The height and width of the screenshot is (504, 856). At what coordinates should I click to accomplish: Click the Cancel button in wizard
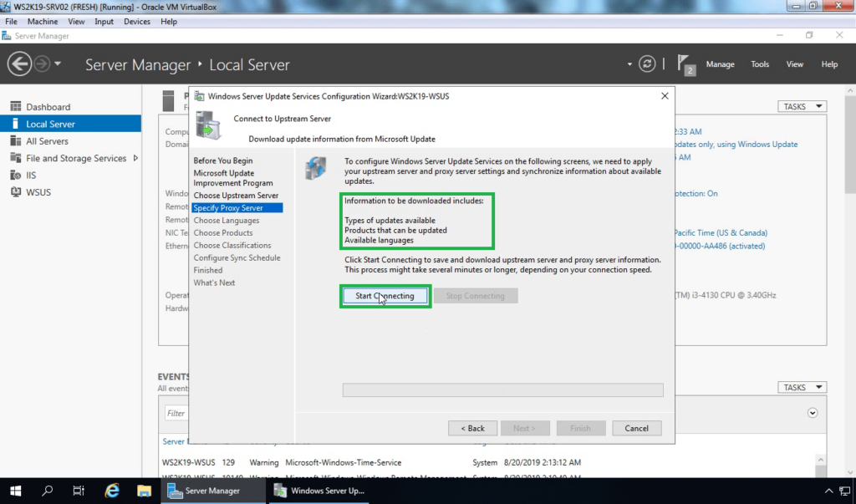636,428
